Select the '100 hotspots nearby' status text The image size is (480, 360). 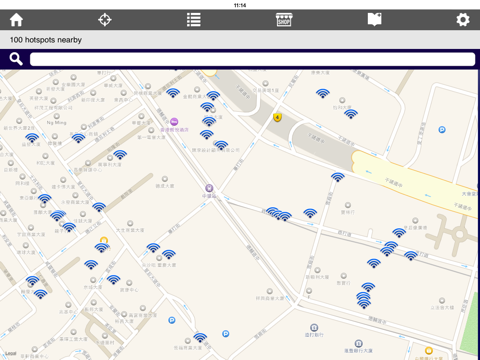click(46, 40)
